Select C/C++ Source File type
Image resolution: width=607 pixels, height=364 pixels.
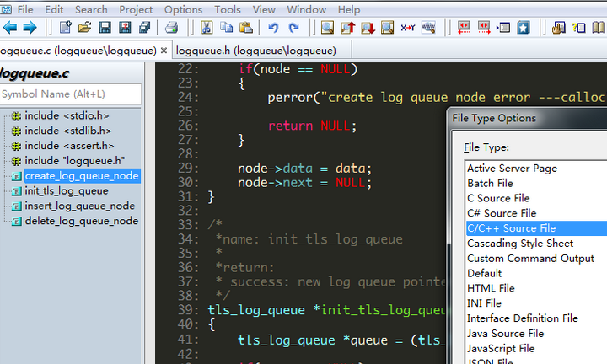536,228
